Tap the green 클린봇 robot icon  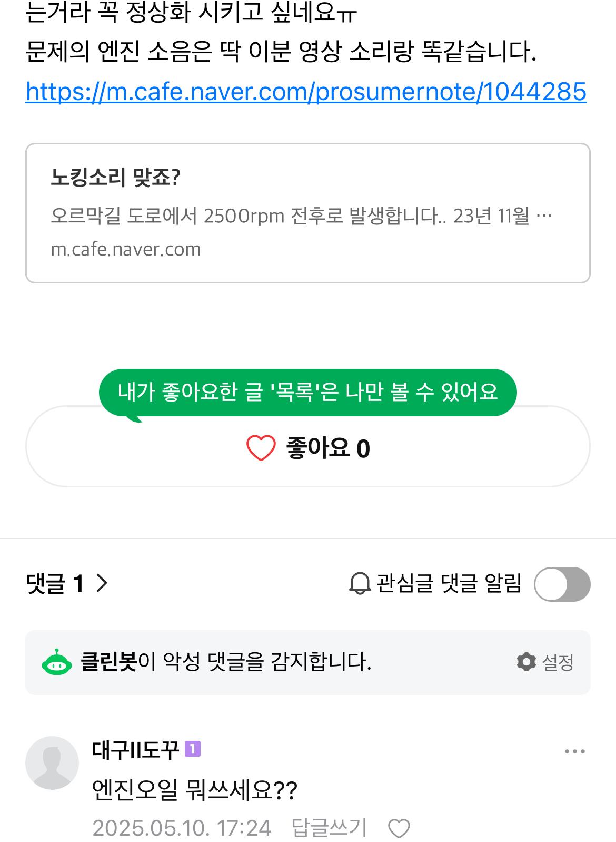pyautogui.click(x=56, y=662)
